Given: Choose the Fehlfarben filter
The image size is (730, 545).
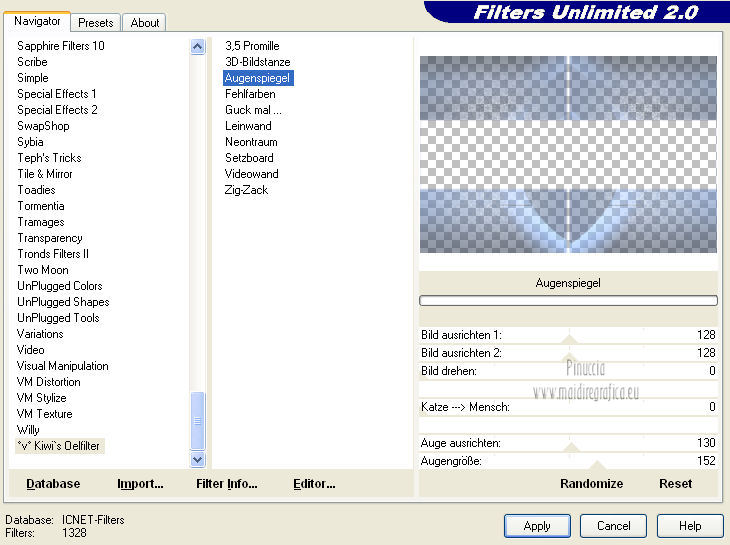Looking at the screenshot, I should [x=250, y=94].
